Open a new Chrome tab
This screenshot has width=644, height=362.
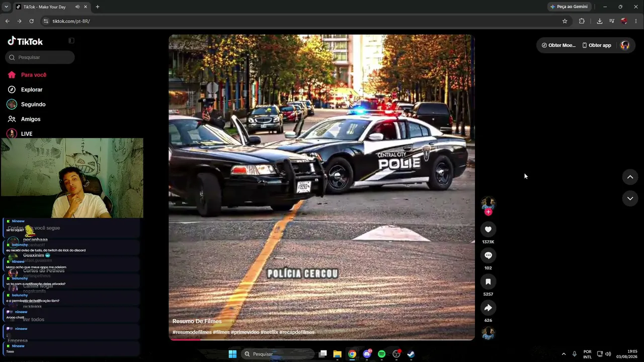coord(97,7)
